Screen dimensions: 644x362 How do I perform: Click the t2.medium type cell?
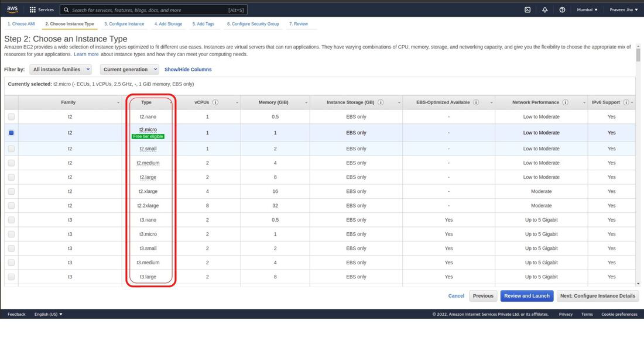pyautogui.click(x=148, y=163)
